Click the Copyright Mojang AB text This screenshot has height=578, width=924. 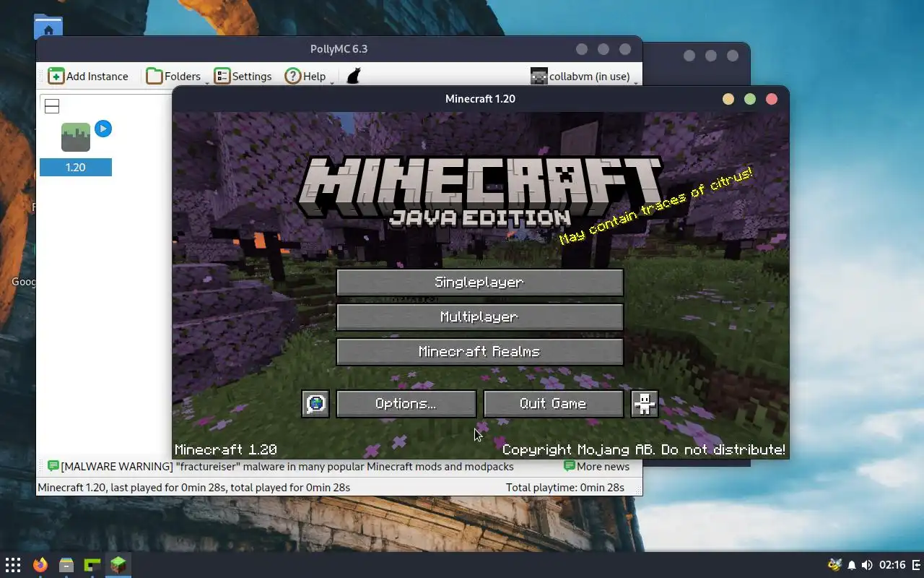pyautogui.click(x=643, y=449)
